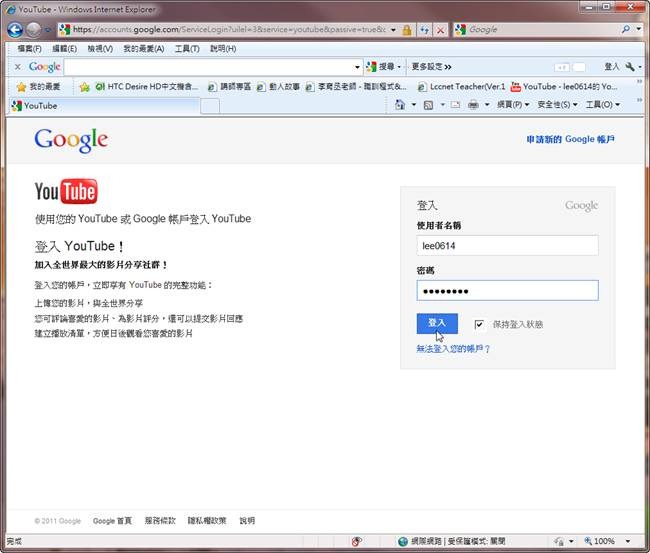Click 隱私權政策 footer link
Image resolution: width=650 pixels, height=553 pixels.
207,521
